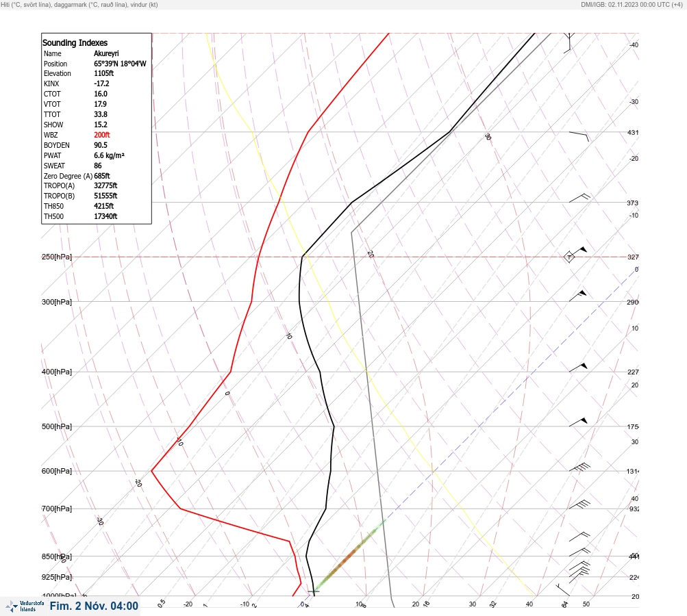Click the '850[hPa]' pressure label
The image size is (687, 616).
pos(57,556)
